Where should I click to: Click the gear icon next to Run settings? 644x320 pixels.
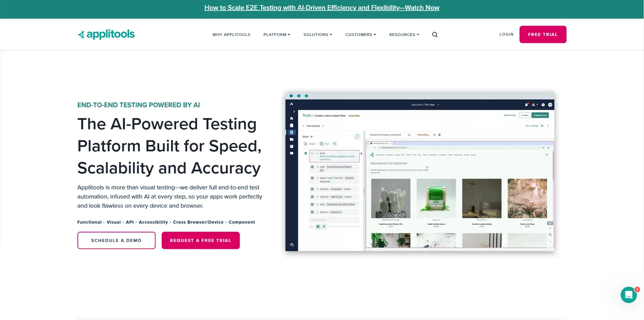tap(542, 126)
